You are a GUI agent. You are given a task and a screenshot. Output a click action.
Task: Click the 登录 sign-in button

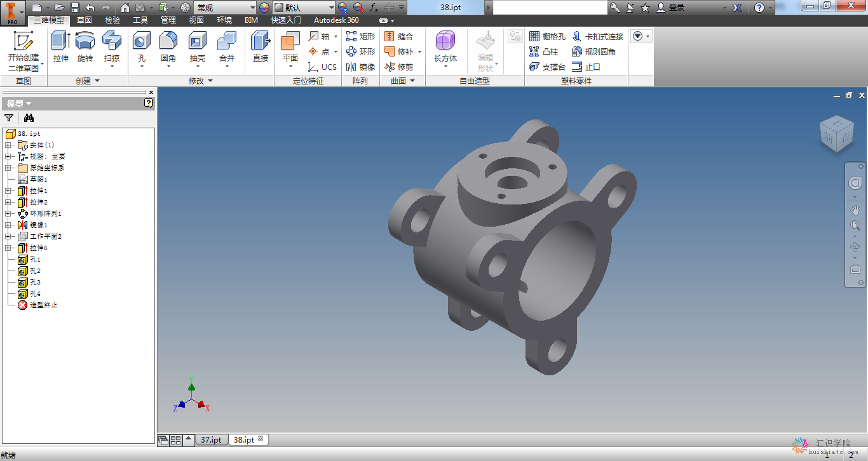tap(671, 8)
